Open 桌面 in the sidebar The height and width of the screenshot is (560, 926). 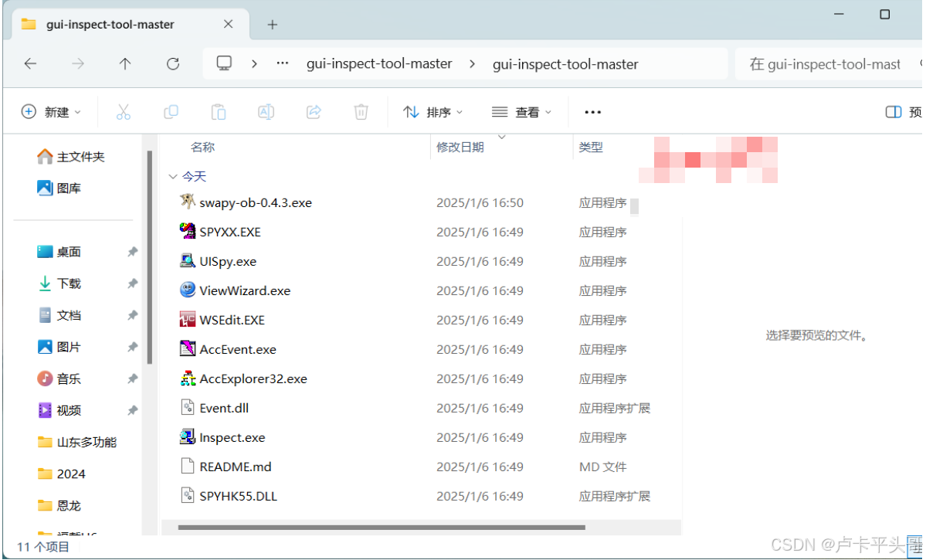click(x=59, y=252)
